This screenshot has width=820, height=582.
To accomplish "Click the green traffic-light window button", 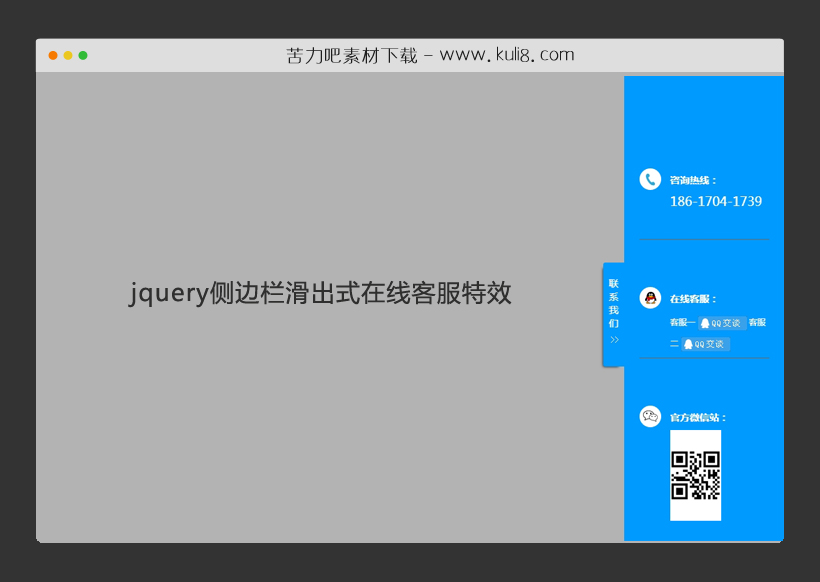I will 84,57.
